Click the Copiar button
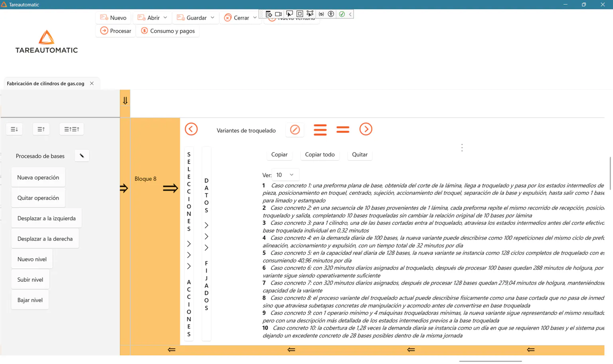The height and width of the screenshot is (364, 613). coord(279,154)
